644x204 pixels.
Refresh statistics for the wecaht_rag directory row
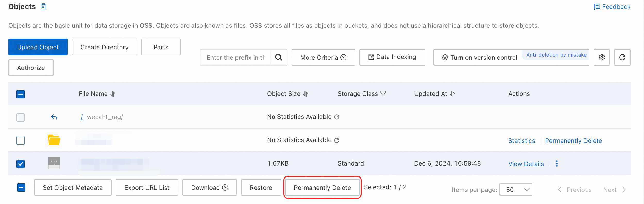[337, 117]
